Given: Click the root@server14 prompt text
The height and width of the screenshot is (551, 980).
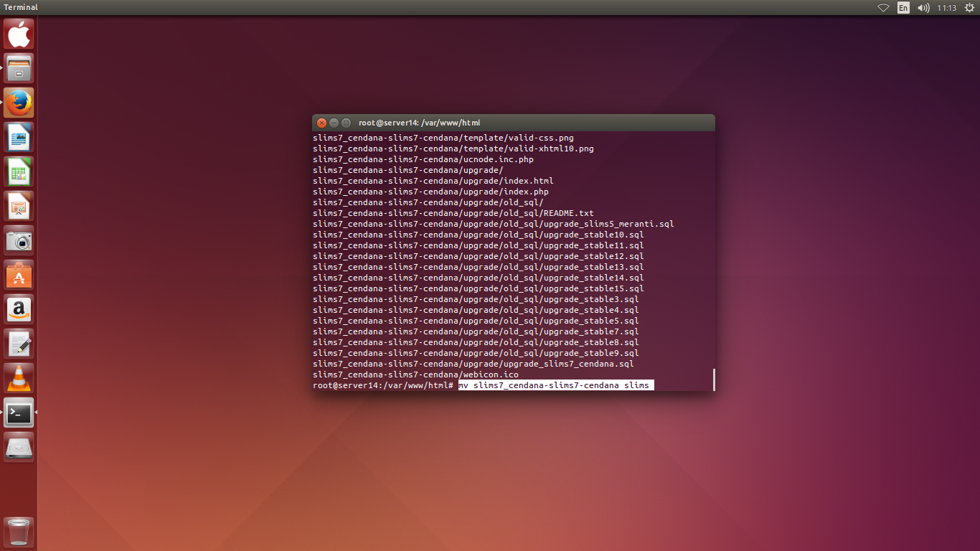Looking at the screenshot, I should coord(383,385).
